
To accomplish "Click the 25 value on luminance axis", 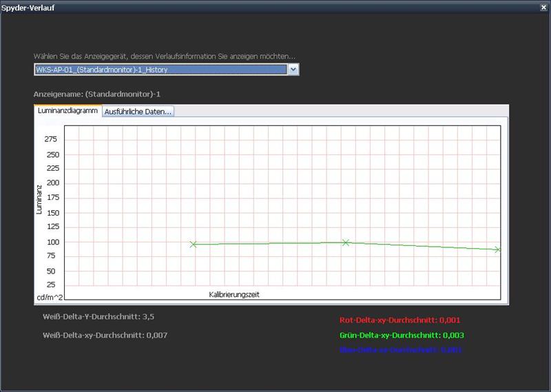I will tap(51, 285).
